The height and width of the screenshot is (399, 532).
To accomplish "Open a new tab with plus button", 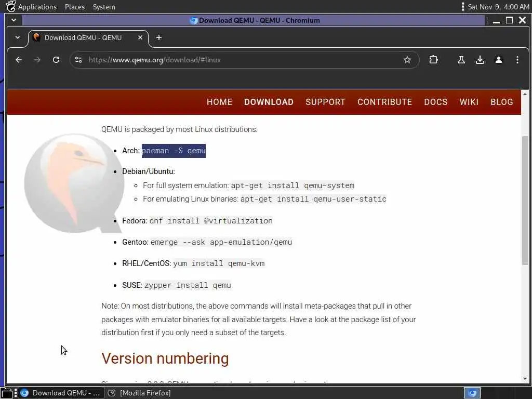I will tap(159, 37).
